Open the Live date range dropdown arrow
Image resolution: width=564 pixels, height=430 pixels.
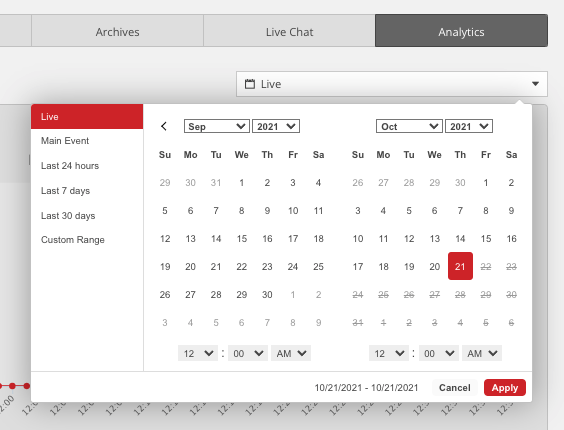click(535, 84)
